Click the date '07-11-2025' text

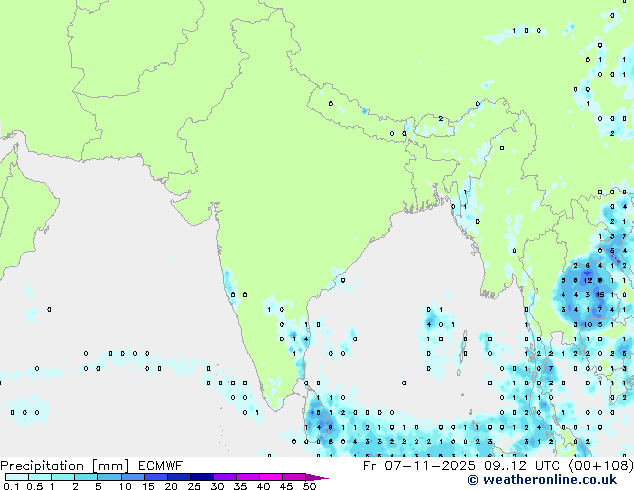pos(429,466)
